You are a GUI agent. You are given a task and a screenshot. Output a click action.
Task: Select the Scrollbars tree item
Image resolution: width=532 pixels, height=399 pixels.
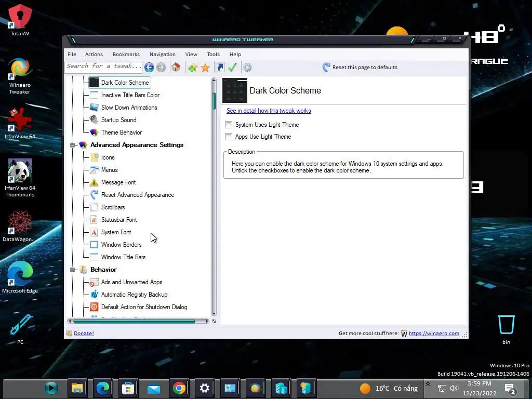click(113, 207)
